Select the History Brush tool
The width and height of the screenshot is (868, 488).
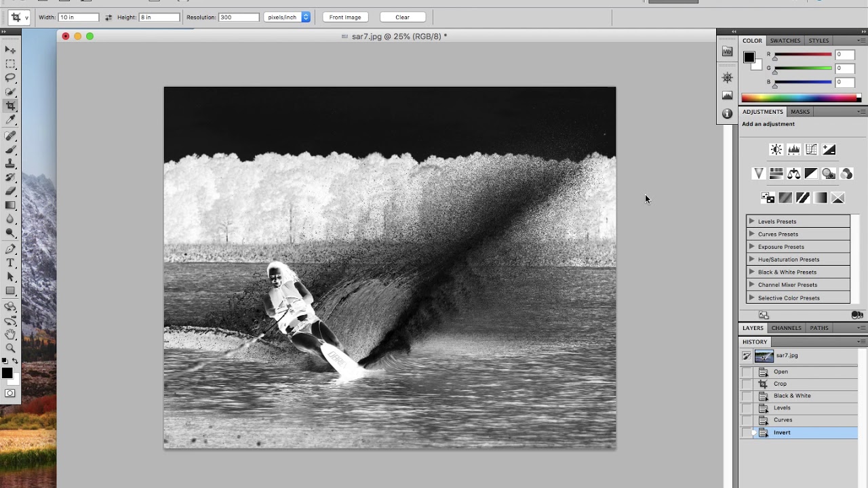[10, 178]
